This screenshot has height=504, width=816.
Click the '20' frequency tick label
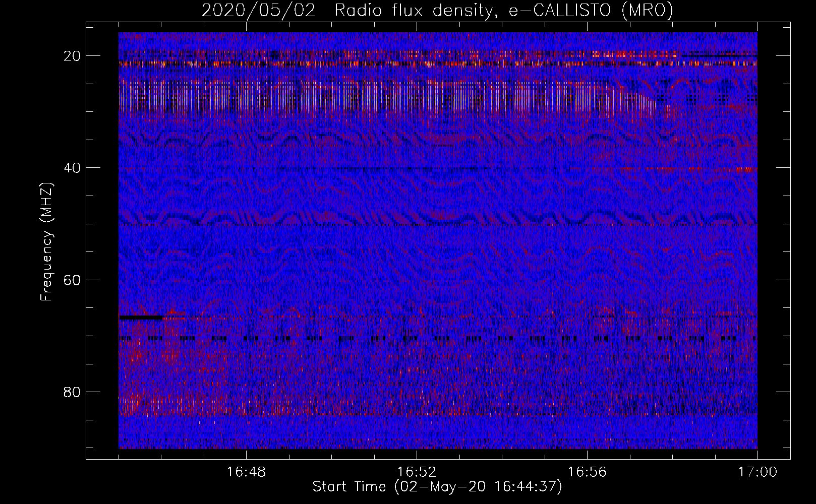point(73,56)
